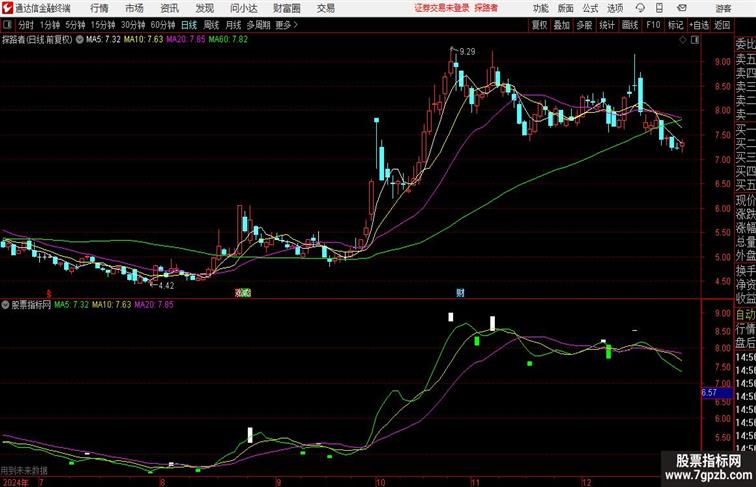756x487 pixels.
Task: Click the 用到未来数据 warning text
Action: pos(24,470)
